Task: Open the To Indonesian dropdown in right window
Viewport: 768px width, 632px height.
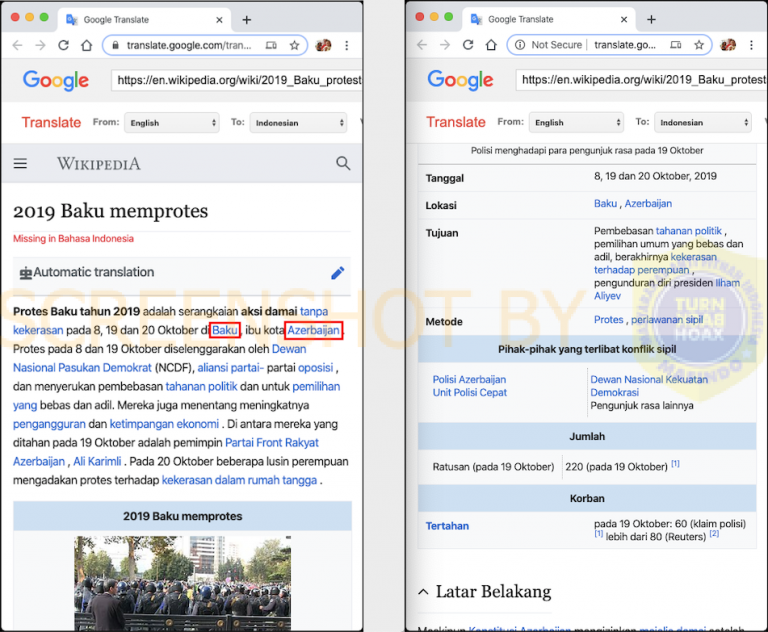Action: tap(703, 122)
